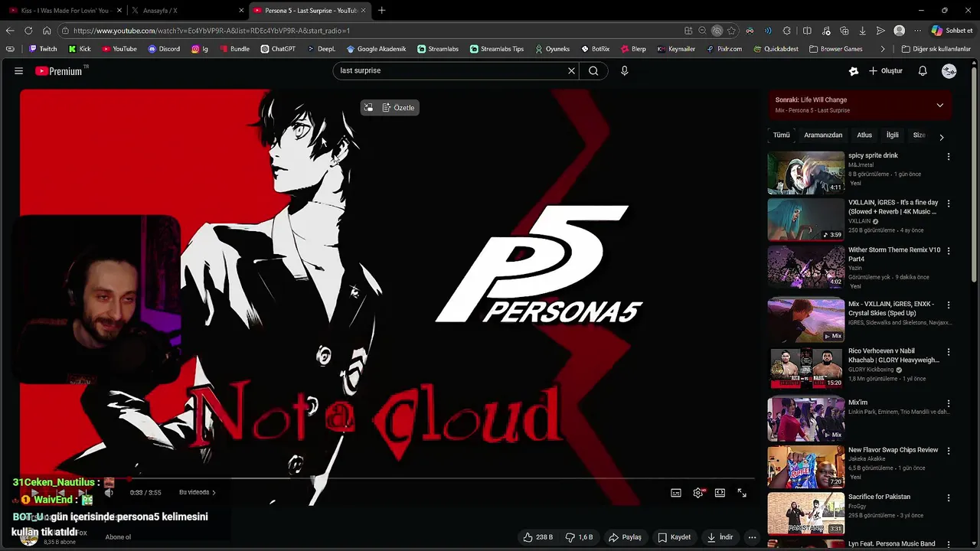
Task: Switch player to theater mode
Action: (x=720, y=493)
